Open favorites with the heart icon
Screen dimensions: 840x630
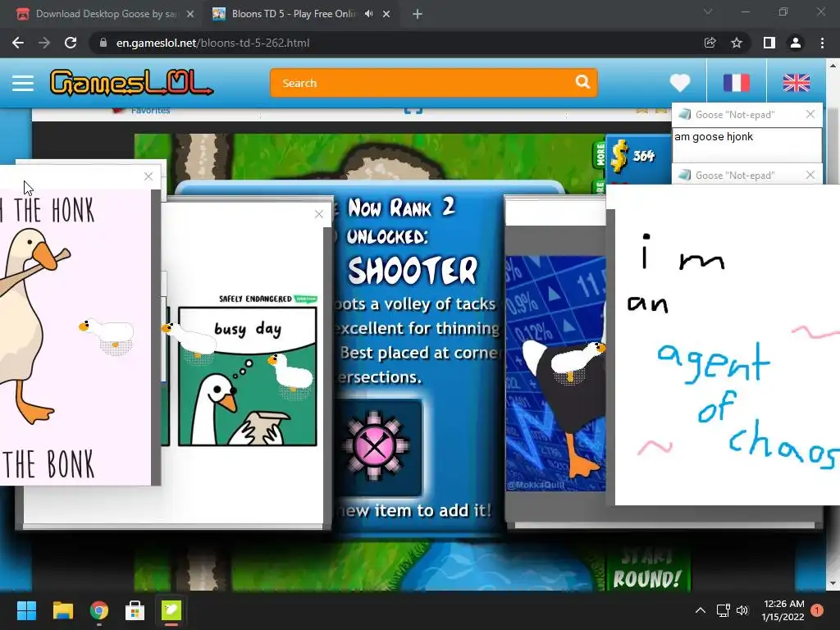(680, 83)
